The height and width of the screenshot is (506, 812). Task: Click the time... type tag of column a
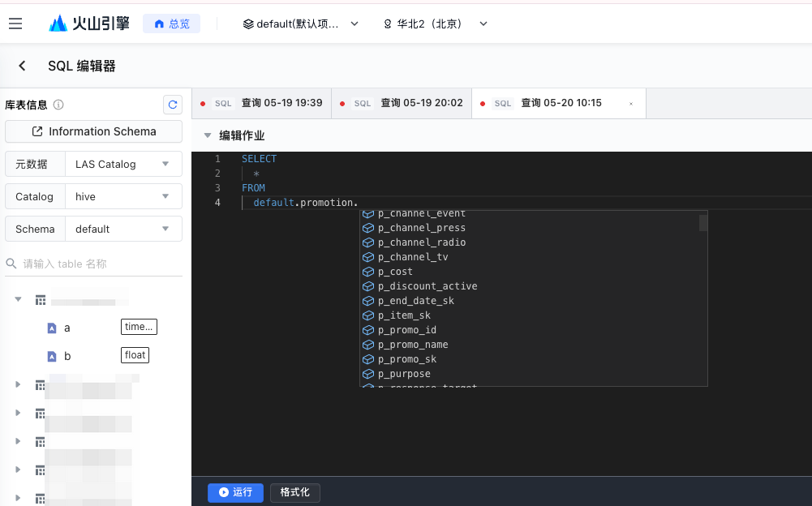[139, 327]
